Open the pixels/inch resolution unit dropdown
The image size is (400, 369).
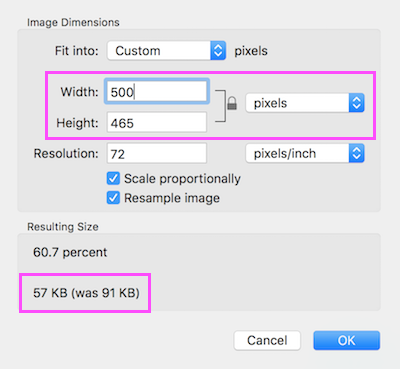coord(305,153)
